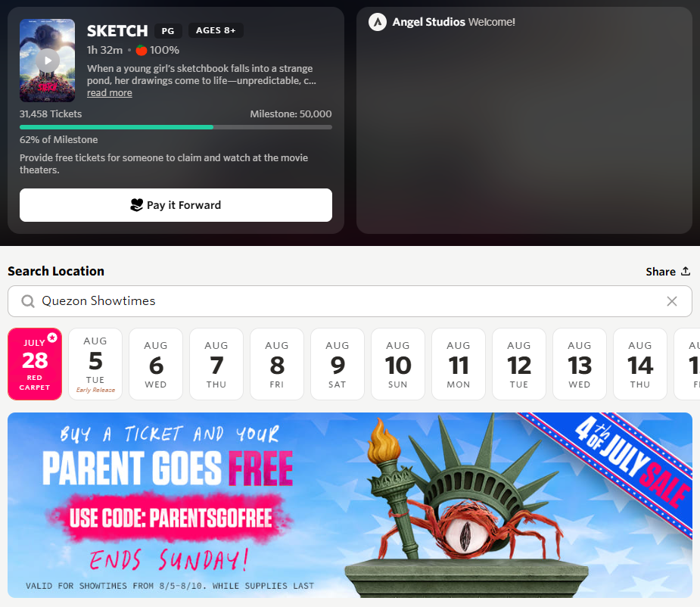
Task: Choose the Aug 8 Friday date
Action: point(277,364)
